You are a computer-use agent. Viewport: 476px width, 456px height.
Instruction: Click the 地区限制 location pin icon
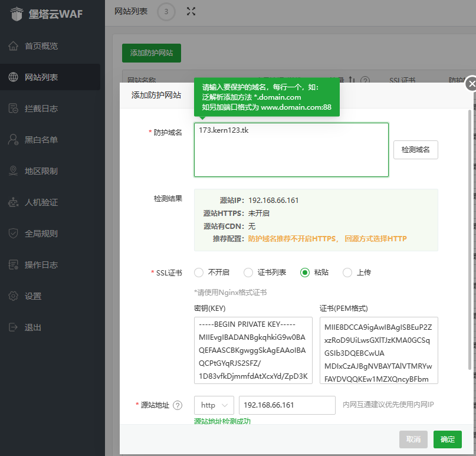point(13,171)
